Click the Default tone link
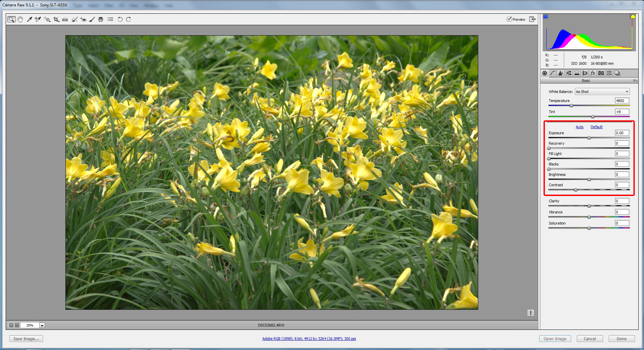644x350 pixels. pyautogui.click(x=597, y=127)
